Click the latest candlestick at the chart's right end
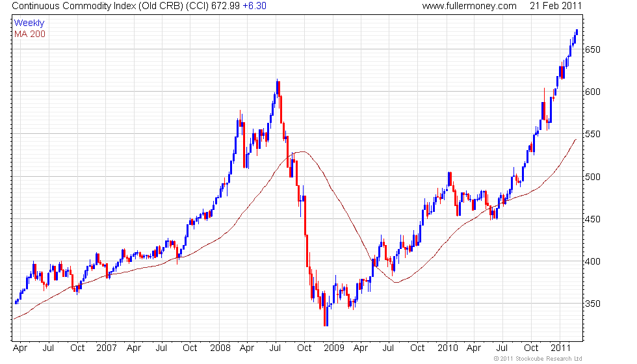This screenshot has width=637, height=364. pos(577,32)
